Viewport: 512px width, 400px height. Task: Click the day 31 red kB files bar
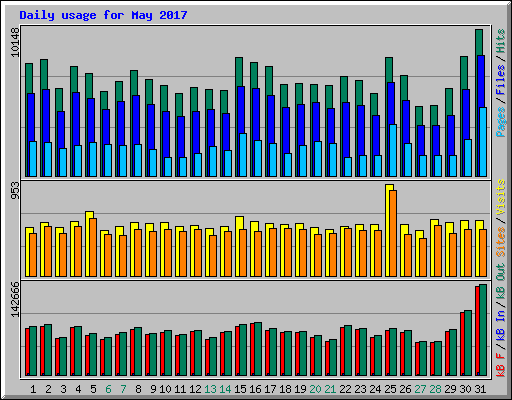point(477,331)
